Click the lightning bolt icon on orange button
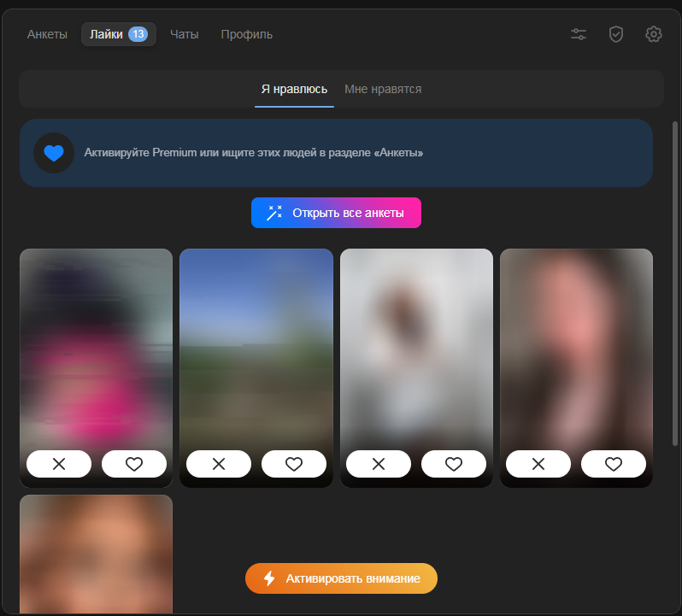 (x=269, y=578)
